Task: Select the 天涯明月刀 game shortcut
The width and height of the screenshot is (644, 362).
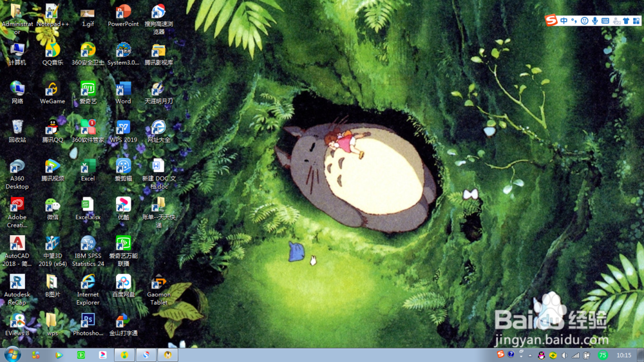Action: (x=158, y=93)
